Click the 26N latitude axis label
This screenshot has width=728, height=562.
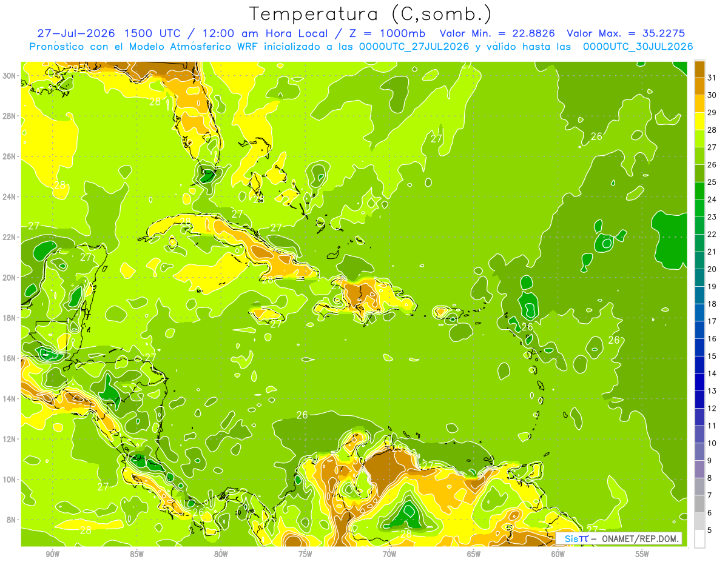10,156
